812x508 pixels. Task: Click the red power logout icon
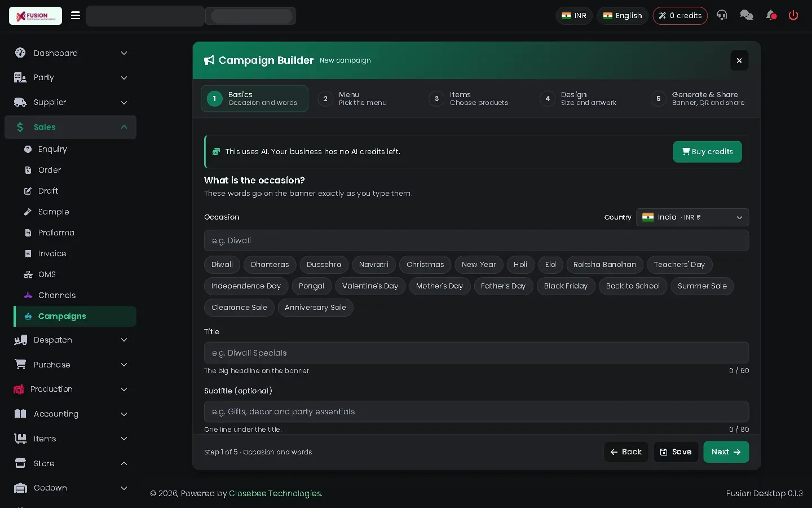tap(793, 15)
